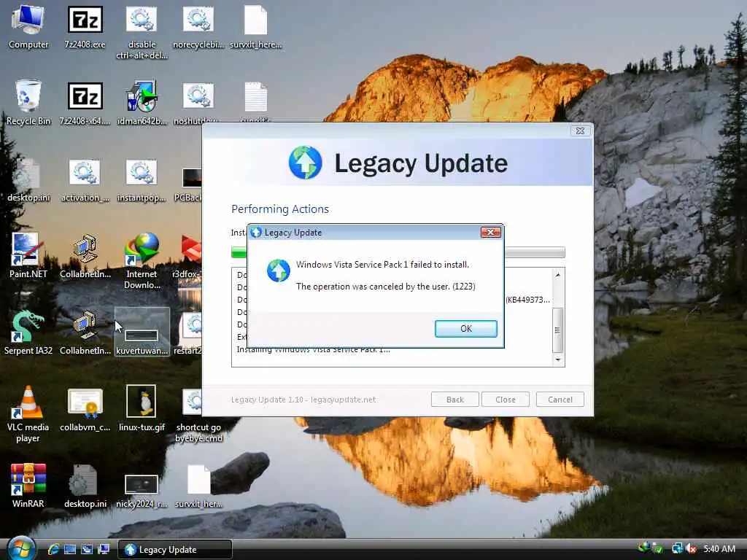Image resolution: width=747 pixels, height=560 pixels.
Task: Open the Paint.NET shortcut
Action: (28, 256)
